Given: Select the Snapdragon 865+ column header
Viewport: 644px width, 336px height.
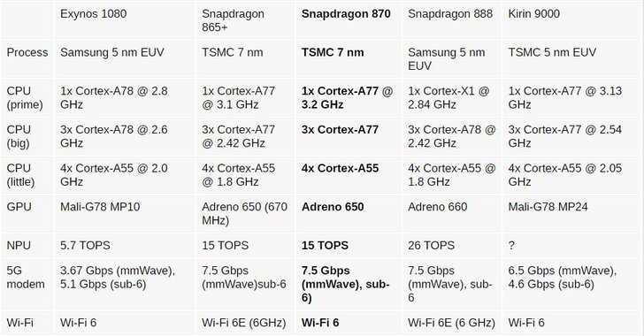Looking at the screenshot, I should click(x=233, y=20).
